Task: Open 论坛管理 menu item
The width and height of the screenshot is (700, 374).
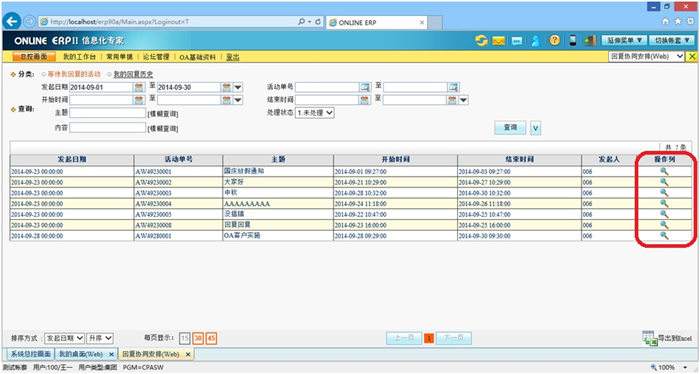Action: (156, 57)
